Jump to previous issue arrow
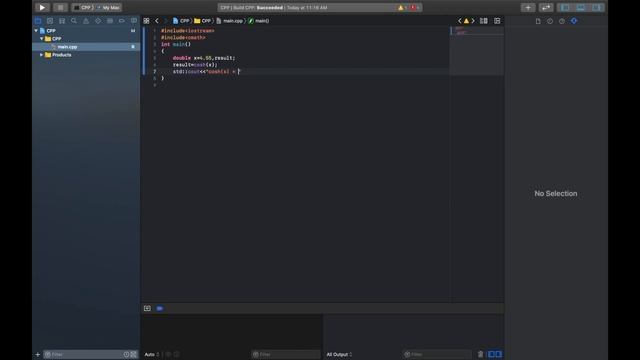 point(460,21)
